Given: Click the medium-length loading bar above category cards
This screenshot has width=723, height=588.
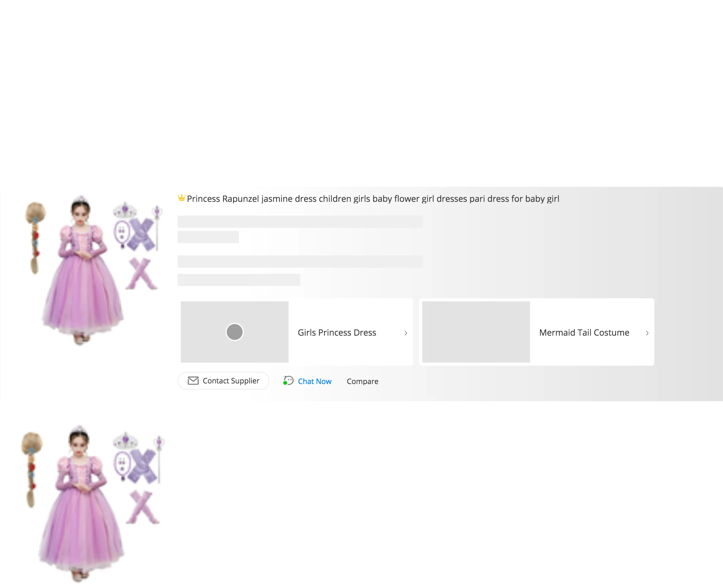Looking at the screenshot, I should coord(239,280).
